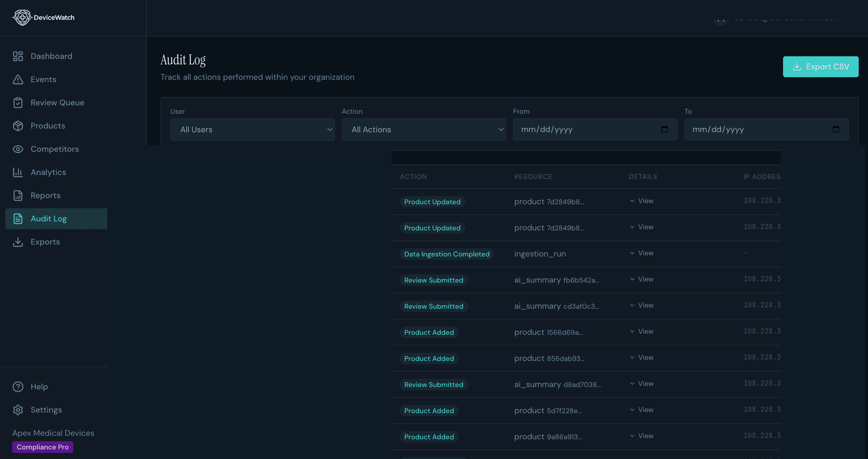The height and width of the screenshot is (459, 868).
Task: Click the Compliance Pro badge
Action: click(42, 447)
